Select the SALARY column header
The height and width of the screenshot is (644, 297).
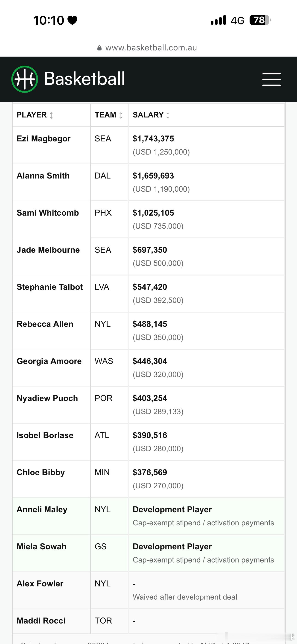tap(207, 115)
